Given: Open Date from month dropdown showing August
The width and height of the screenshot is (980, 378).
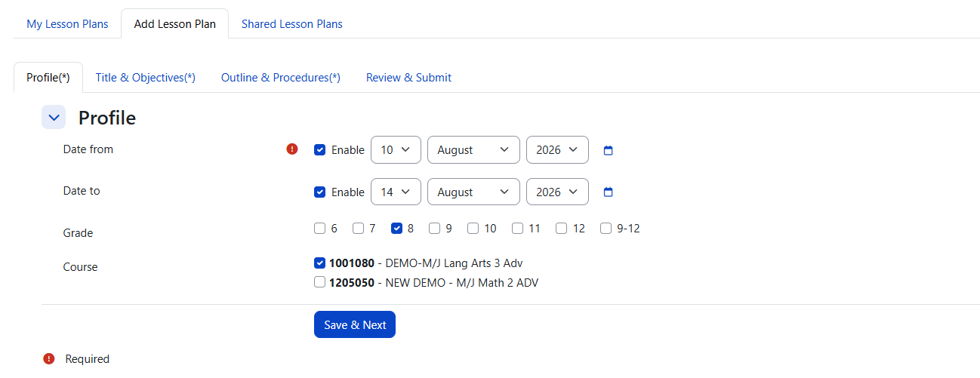Looking at the screenshot, I should tap(473, 149).
